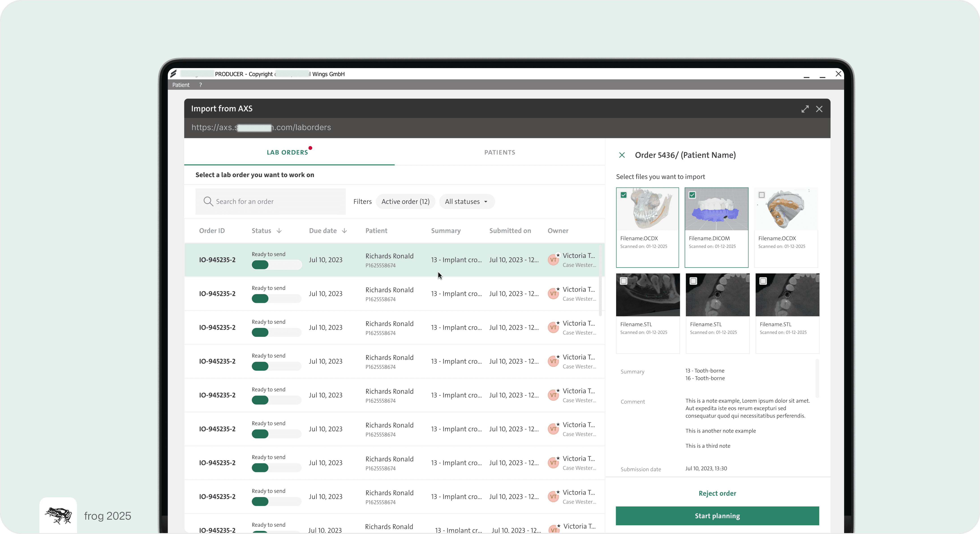Screen dimensions: 980x534
Task: Expand the Import from AXS dialog
Action: tap(805, 109)
